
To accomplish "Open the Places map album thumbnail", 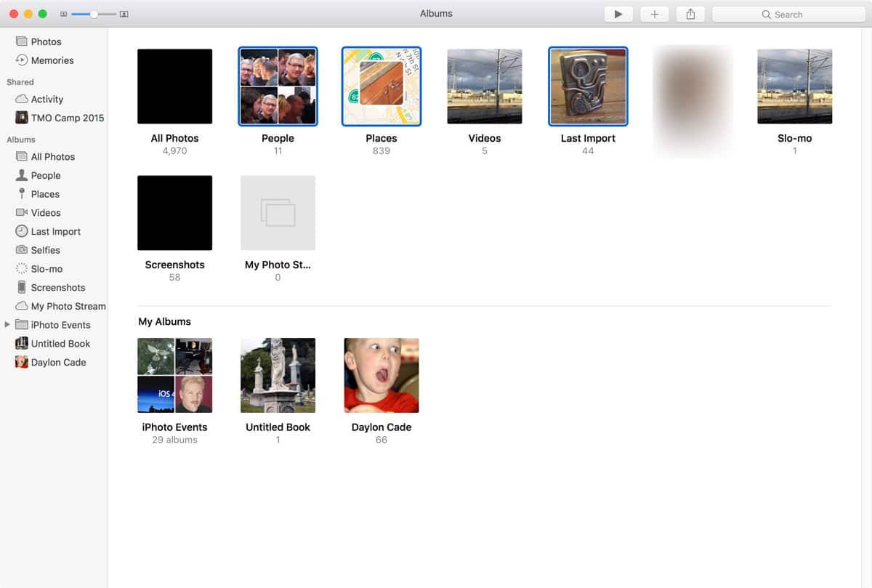I will point(381,86).
